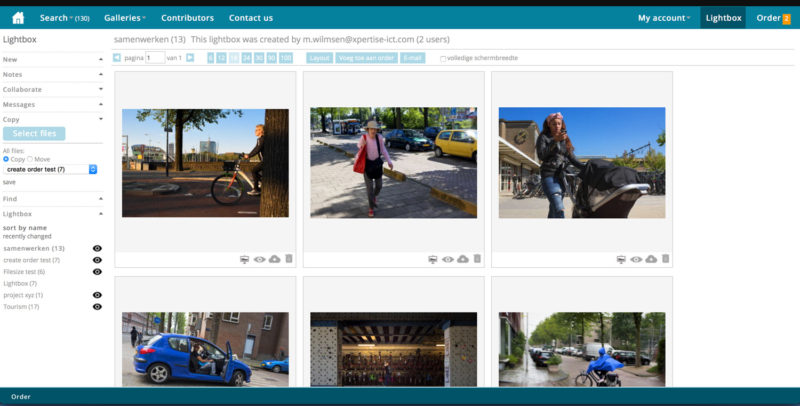
Task: Select the Move radio button
Action: [30, 159]
